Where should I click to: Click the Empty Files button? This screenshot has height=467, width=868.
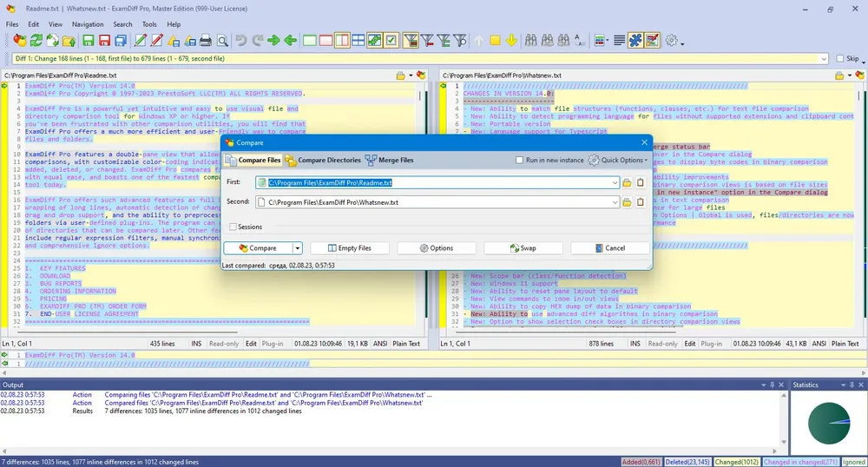coord(349,248)
